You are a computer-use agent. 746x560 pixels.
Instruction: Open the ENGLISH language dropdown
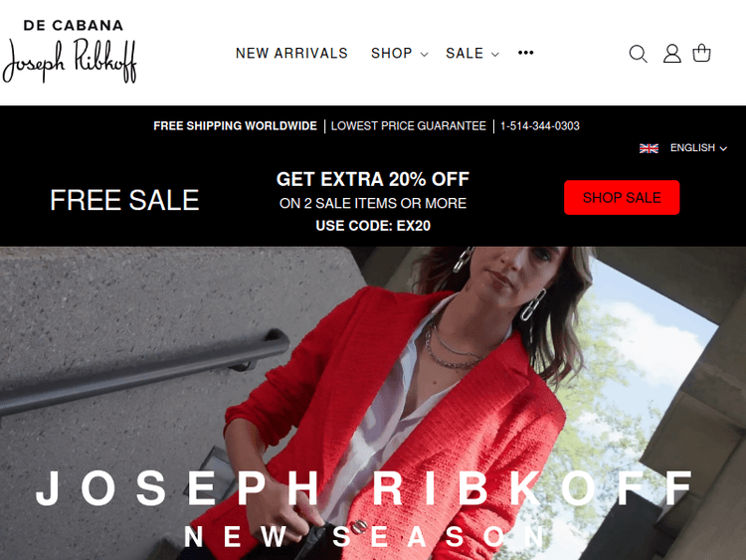698,148
